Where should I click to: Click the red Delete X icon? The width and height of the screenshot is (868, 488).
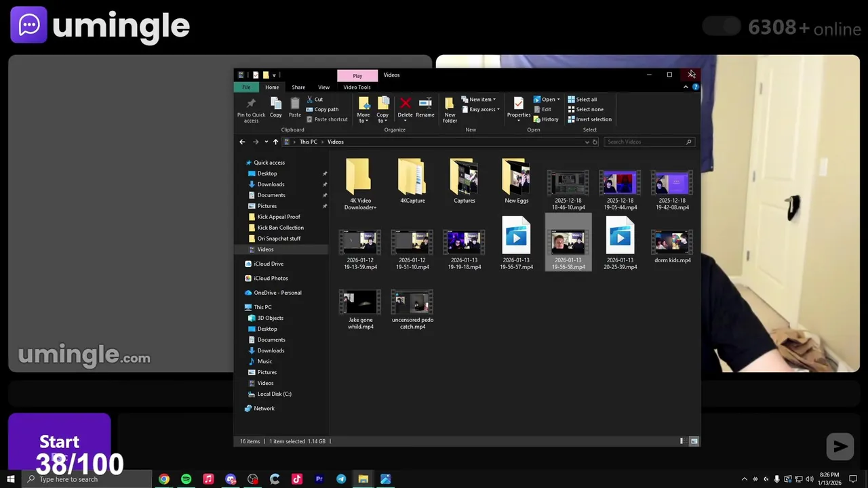point(405,103)
